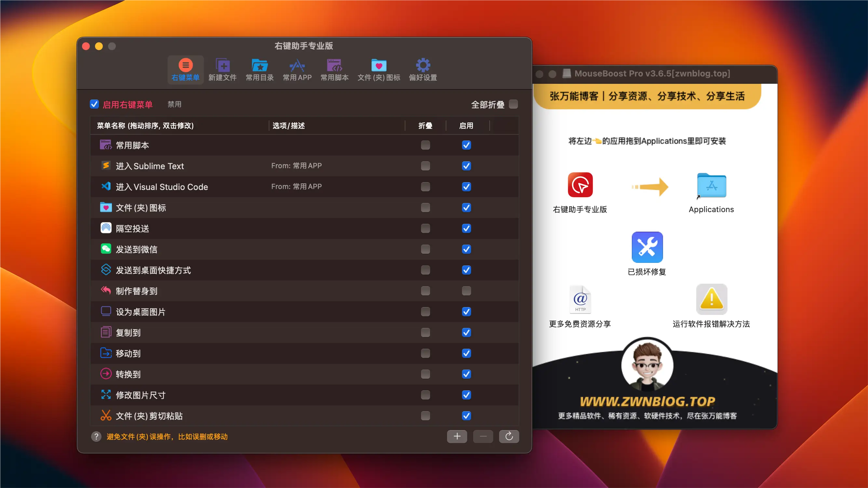Click the WeChat icon for 发送到微信
The height and width of the screenshot is (488, 868).
tap(106, 249)
